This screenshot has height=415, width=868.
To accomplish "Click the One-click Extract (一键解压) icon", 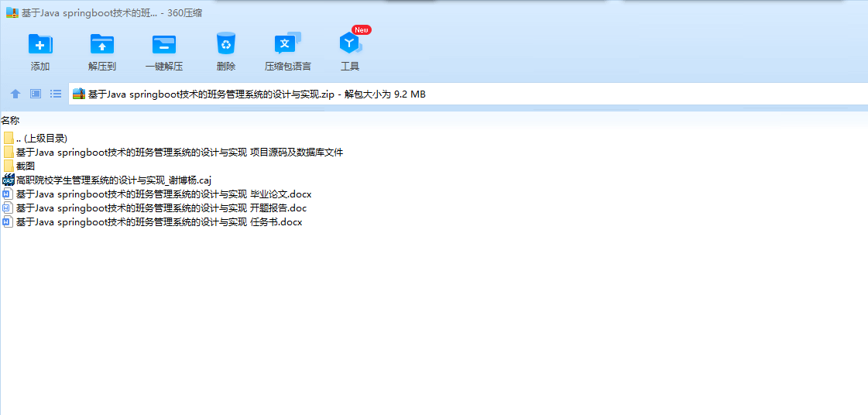I will click(x=164, y=43).
